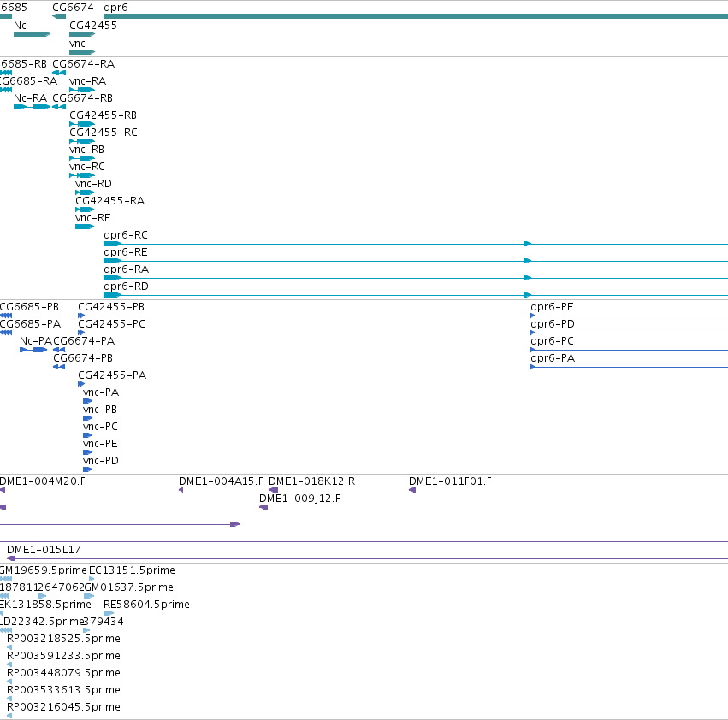The image size is (728, 720).
Task: Select the dpr6-RE transcript label
Action: (126, 252)
